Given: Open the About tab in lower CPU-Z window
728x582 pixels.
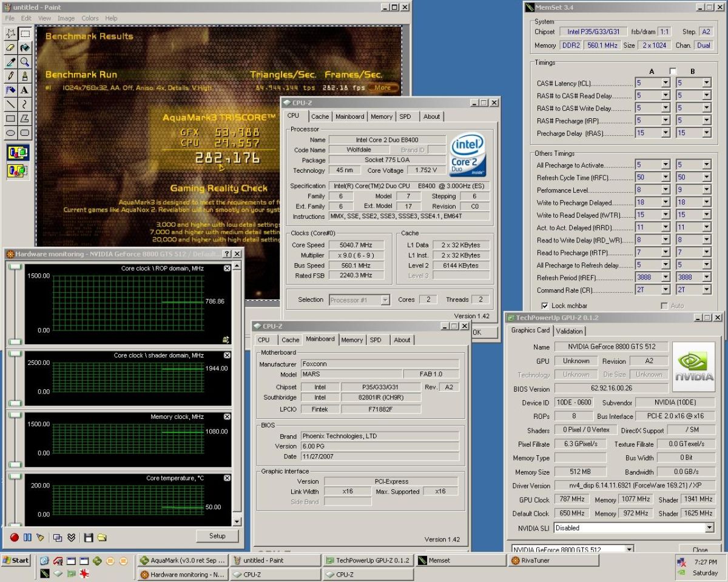Looking at the screenshot, I should coord(402,340).
